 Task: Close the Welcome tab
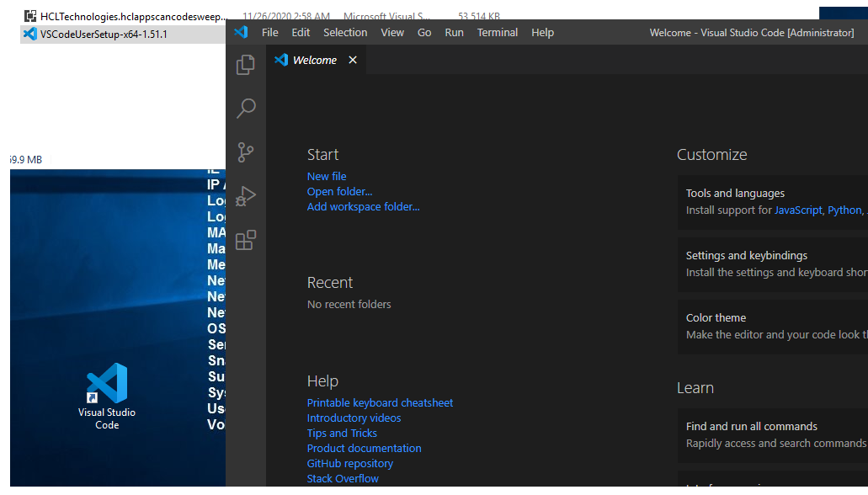(352, 60)
